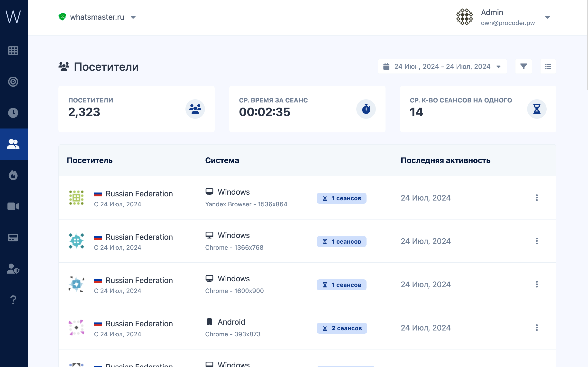The height and width of the screenshot is (367, 588).
Task: Click the credit card billing sidebar icon
Action: click(13, 238)
